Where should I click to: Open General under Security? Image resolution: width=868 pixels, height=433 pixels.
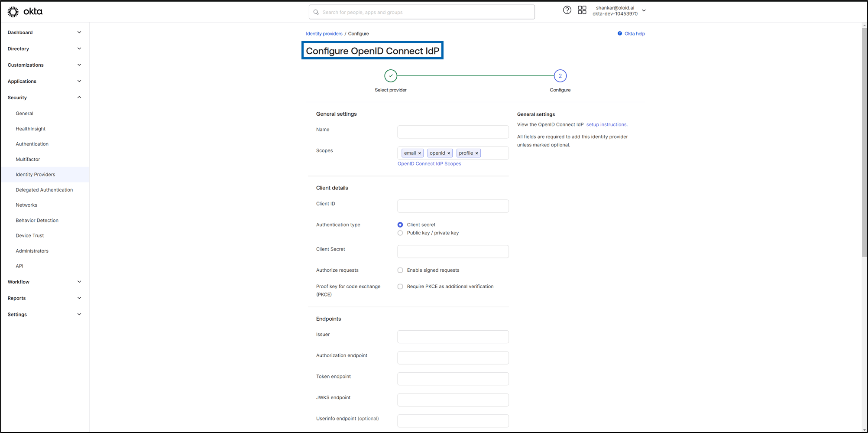click(24, 114)
